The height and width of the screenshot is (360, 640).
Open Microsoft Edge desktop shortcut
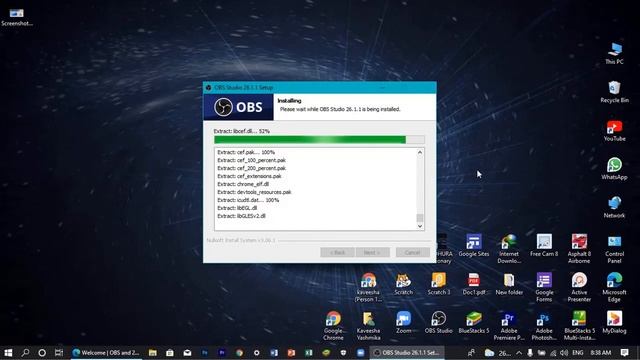click(614, 287)
